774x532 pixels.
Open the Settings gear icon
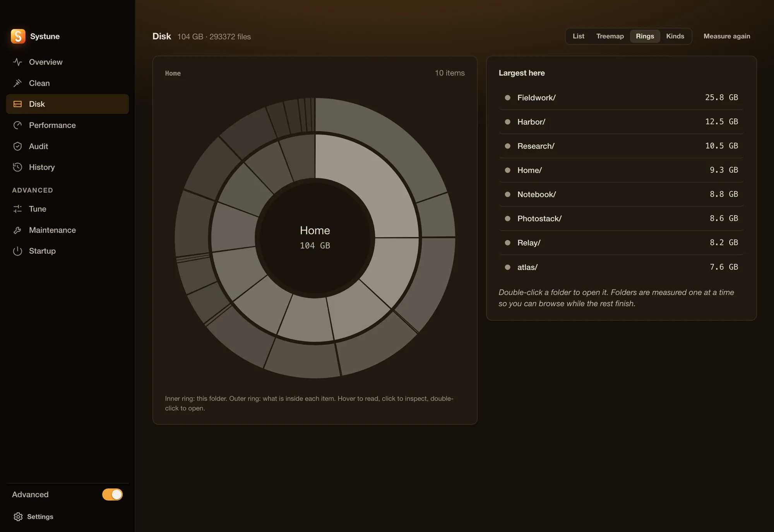coord(18,517)
